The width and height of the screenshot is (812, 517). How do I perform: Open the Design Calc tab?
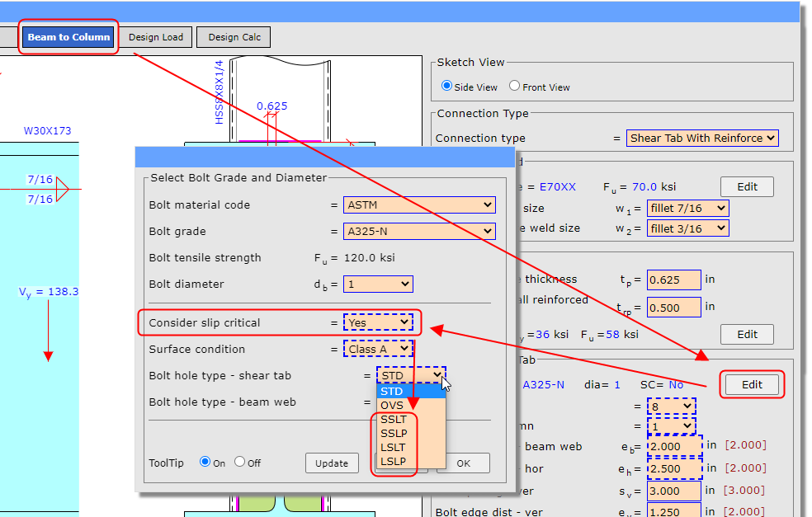tap(234, 37)
